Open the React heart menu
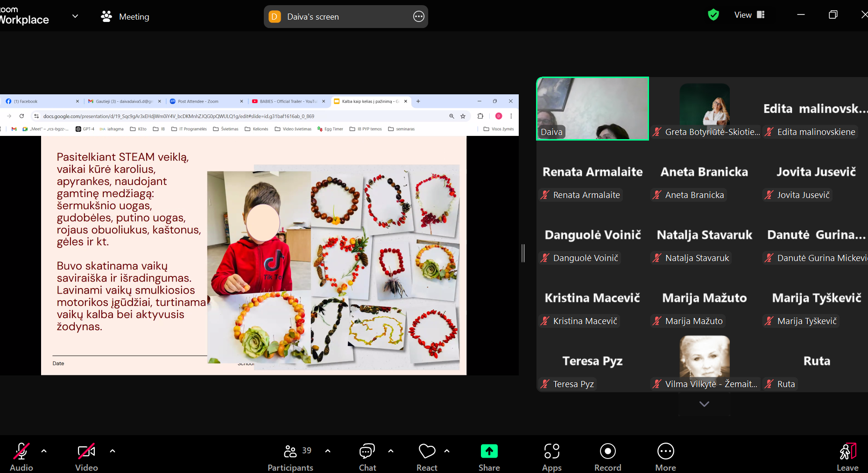 427,457
